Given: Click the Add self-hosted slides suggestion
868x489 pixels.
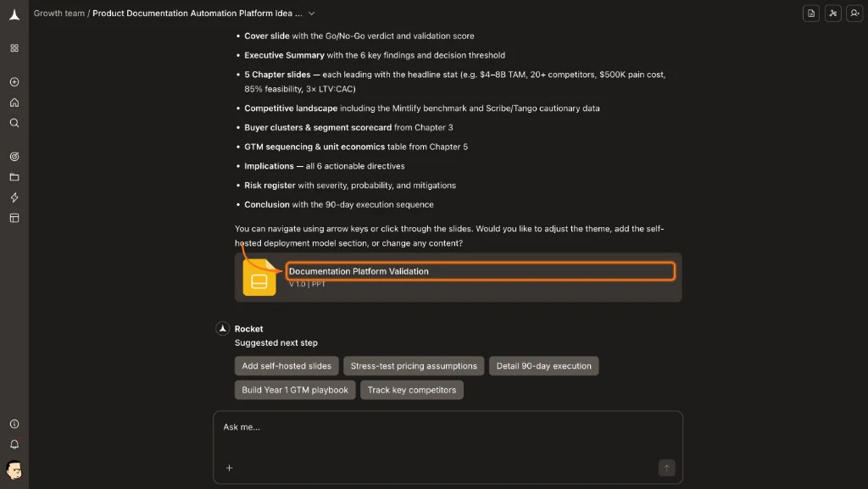Looking at the screenshot, I should pos(287,365).
